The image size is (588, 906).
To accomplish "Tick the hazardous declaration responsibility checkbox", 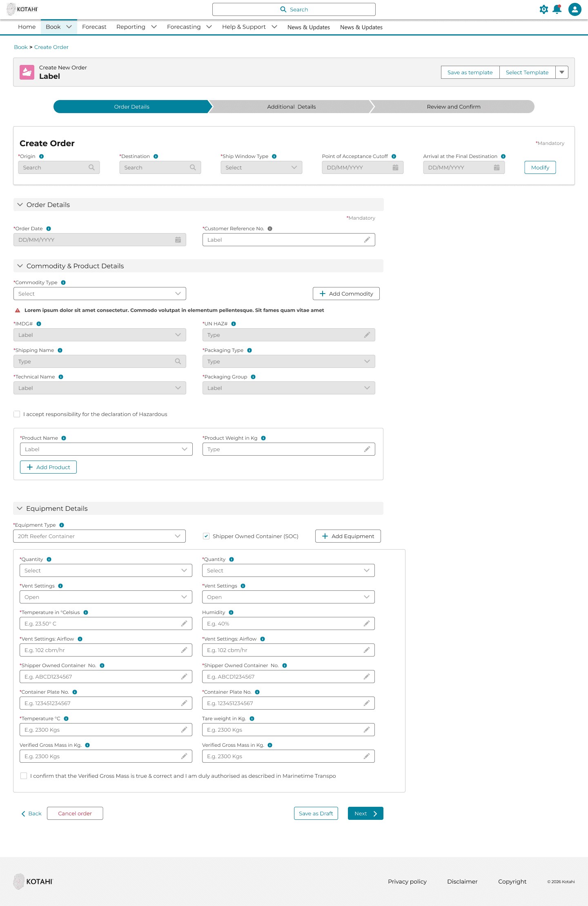I will pos(17,414).
